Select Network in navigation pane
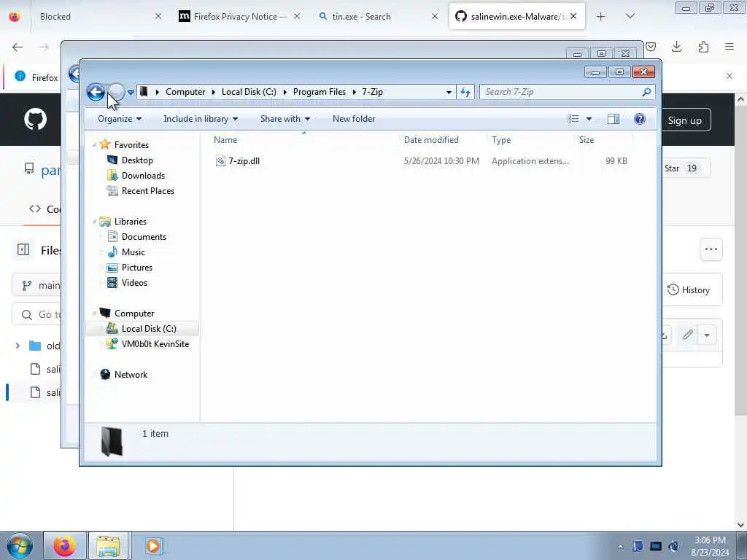The width and height of the screenshot is (747, 560). 131,374
